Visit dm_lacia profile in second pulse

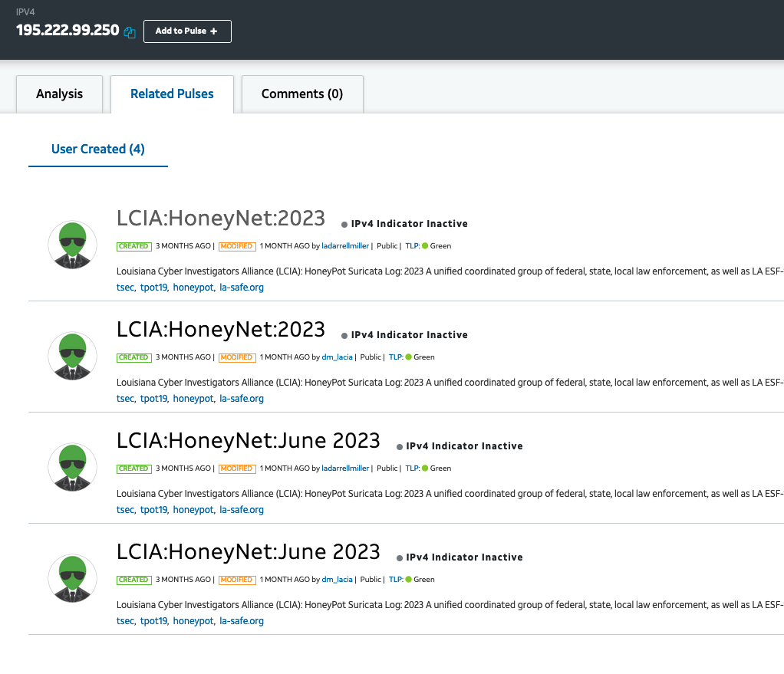pos(337,357)
